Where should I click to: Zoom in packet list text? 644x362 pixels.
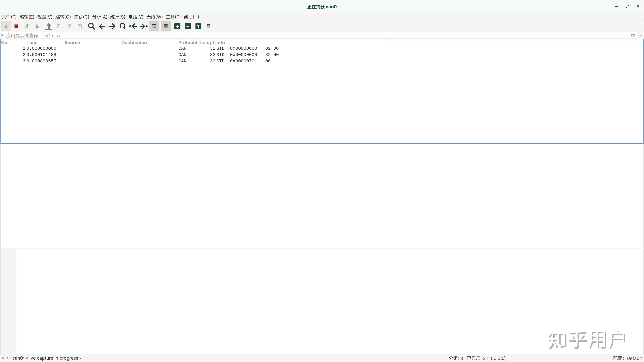177,26
